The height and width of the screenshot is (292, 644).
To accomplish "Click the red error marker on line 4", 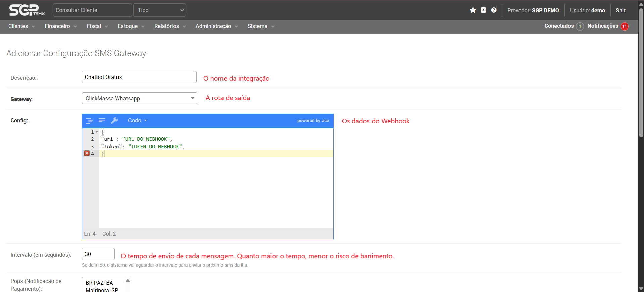I will [87, 153].
